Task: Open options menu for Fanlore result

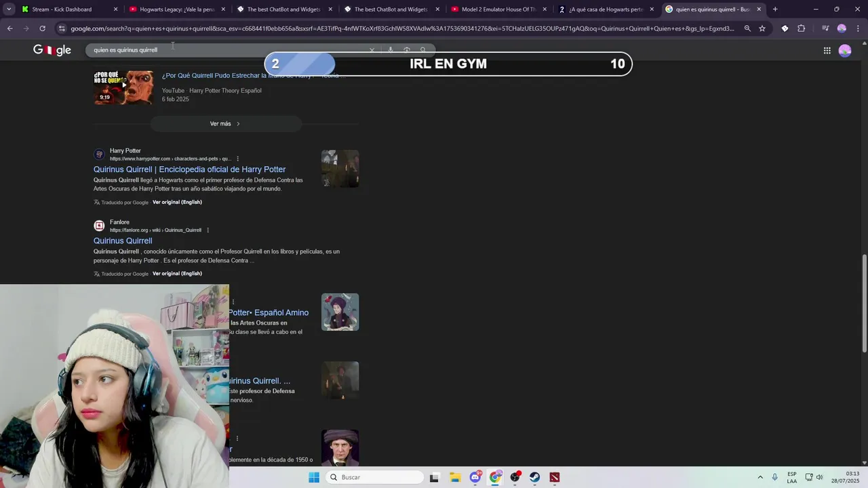Action: tap(208, 230)
